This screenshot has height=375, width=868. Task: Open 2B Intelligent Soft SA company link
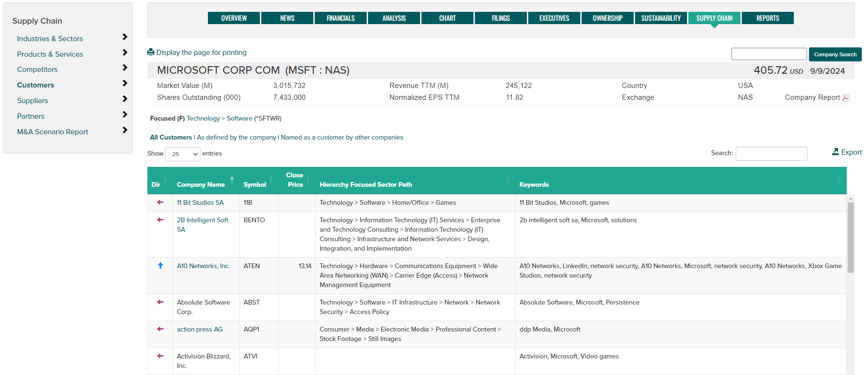[x=203, y=225]
